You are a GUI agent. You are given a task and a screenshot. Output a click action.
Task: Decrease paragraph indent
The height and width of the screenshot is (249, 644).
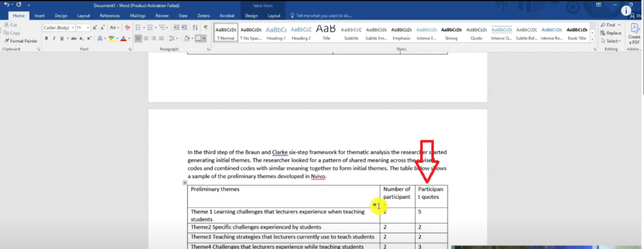coord(176,28)
